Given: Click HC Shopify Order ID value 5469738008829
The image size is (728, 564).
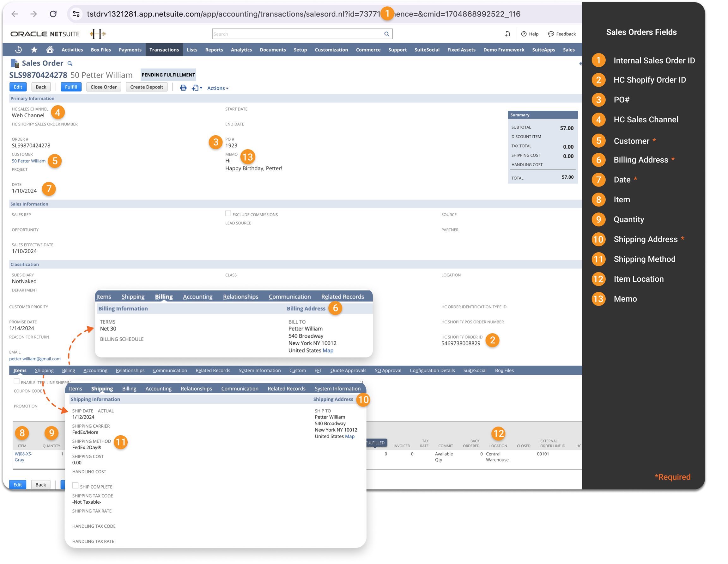Looking at the screenshot, I should tap(461, 344).
